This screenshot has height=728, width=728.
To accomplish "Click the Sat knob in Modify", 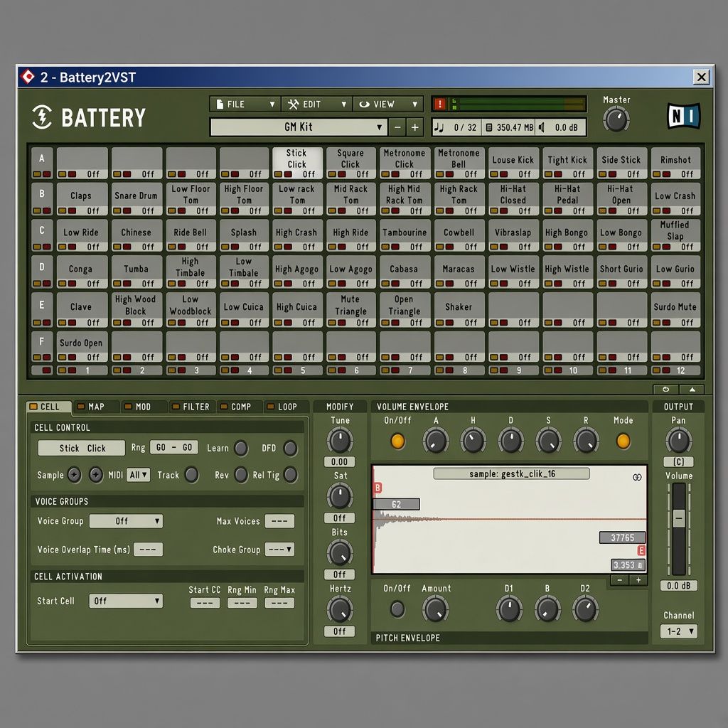I will [340, 496].
